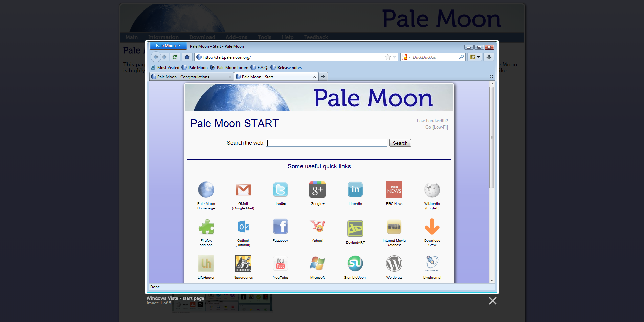Open the DeviantART quick link icon
644x322 pixels.
355,229
